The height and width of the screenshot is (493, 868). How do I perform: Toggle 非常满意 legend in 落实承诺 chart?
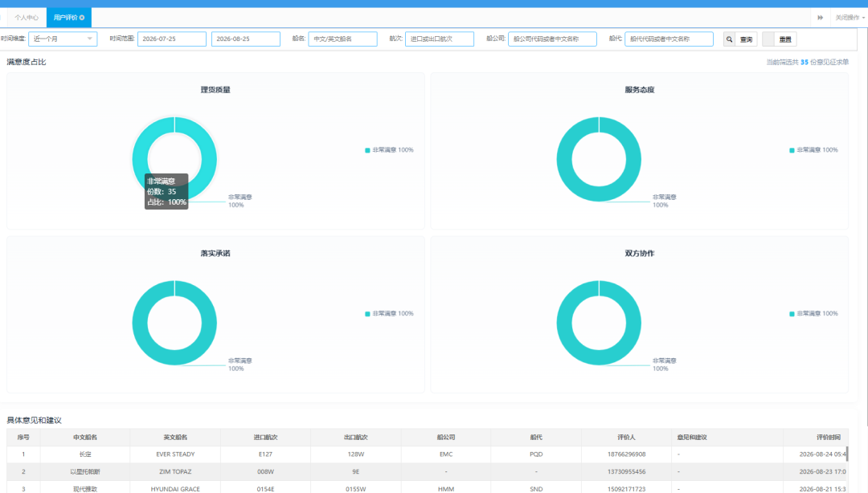pos(389,314)
